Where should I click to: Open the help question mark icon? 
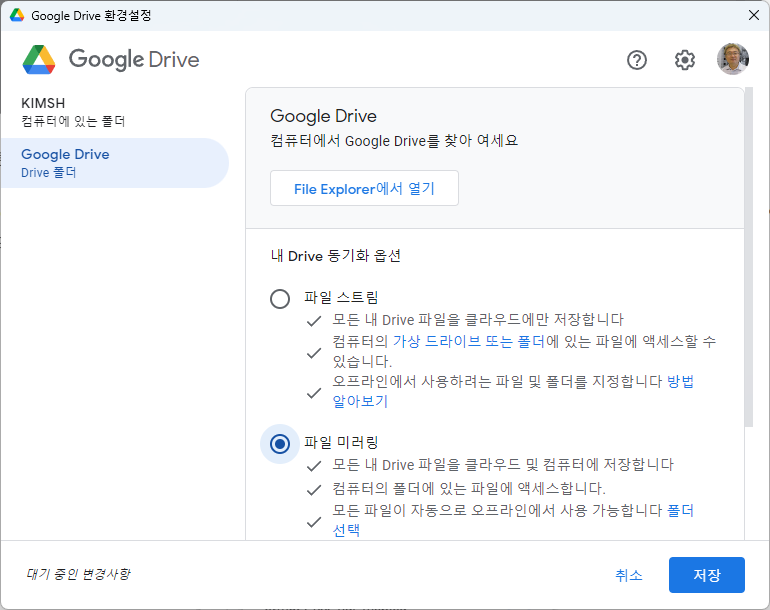pyautogui.click(x=637, y=60)
